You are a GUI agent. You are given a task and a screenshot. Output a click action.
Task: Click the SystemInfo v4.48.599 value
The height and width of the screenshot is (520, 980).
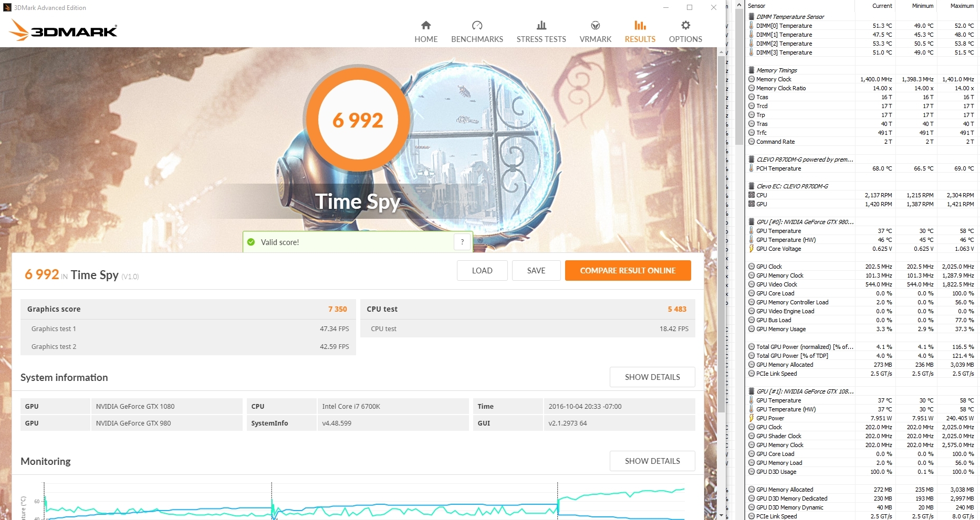tap(393, 423)
